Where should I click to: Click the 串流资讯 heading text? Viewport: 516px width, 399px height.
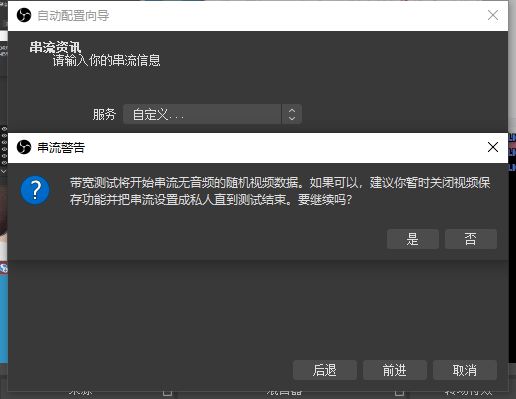[55, 47]
